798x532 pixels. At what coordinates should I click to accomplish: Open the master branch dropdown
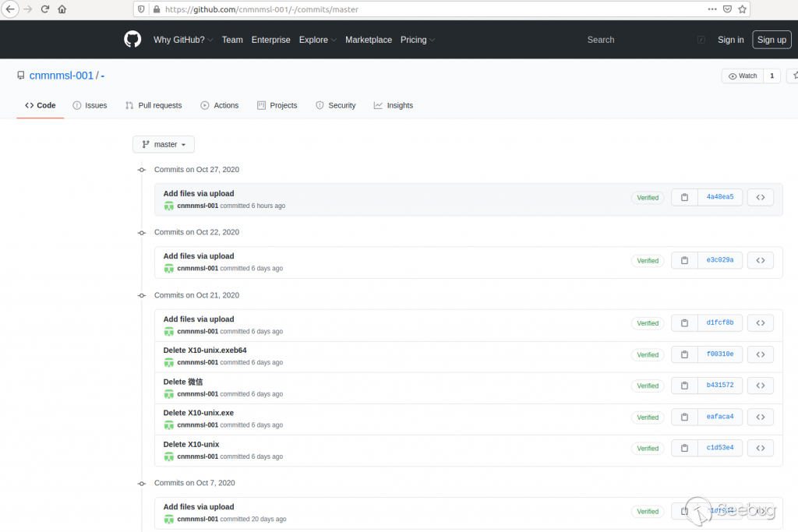coord(164,144)
